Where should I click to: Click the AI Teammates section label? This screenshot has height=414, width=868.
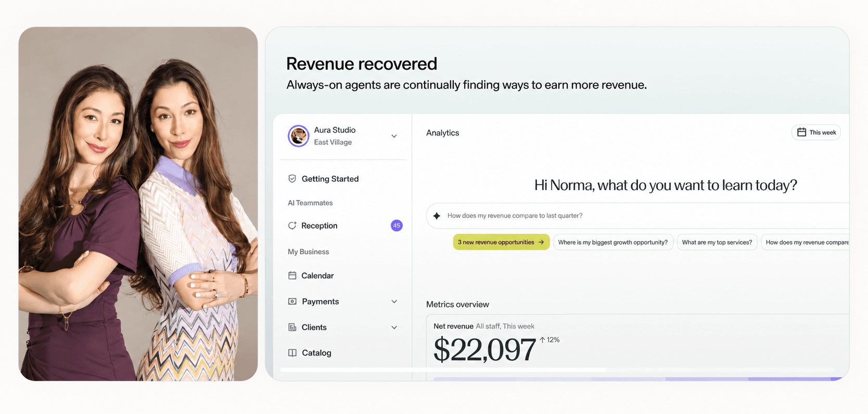click(x=310, y=203)
